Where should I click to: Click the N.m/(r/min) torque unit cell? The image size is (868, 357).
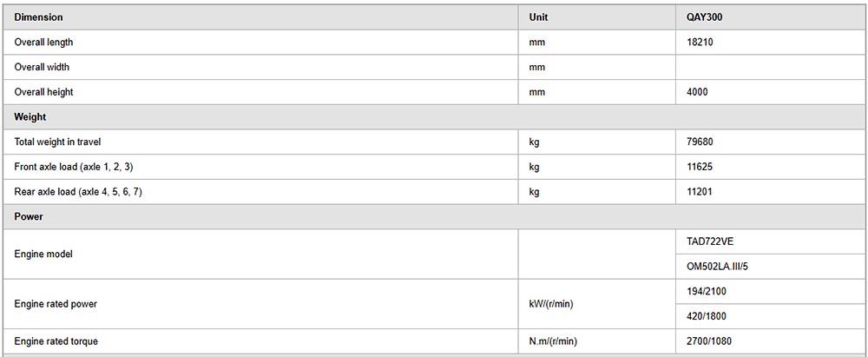point(597,341)
